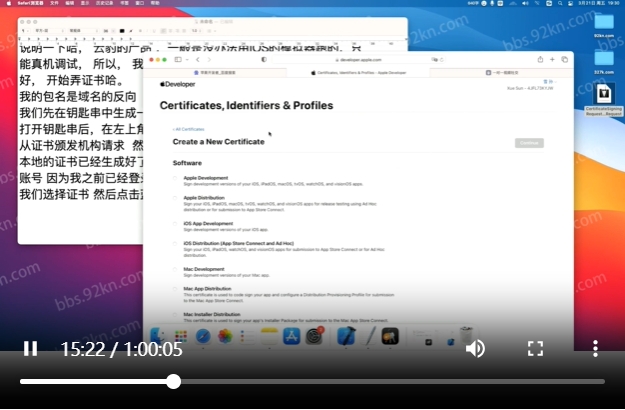Go forward in Safari history
This screenshot has width=625, height=410.
[209, 59]
